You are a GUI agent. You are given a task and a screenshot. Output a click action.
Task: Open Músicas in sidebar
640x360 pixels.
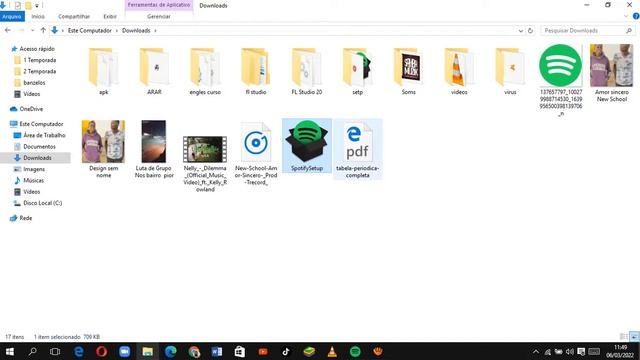tap(29, 180)
